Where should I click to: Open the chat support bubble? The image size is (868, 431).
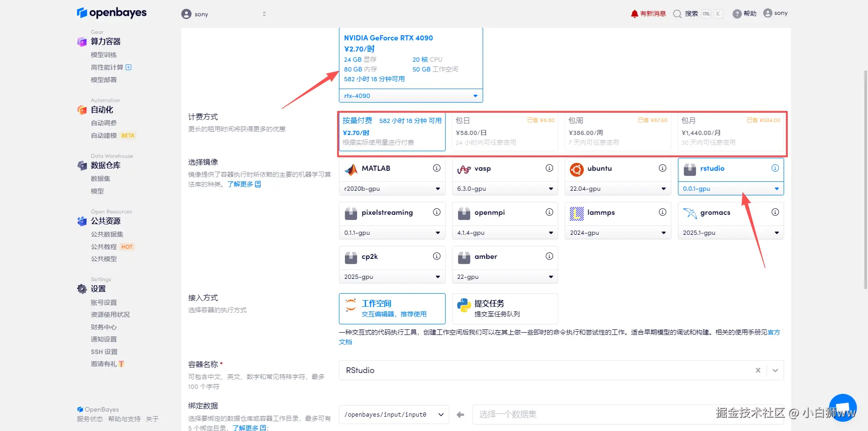[x=842, y=408]
